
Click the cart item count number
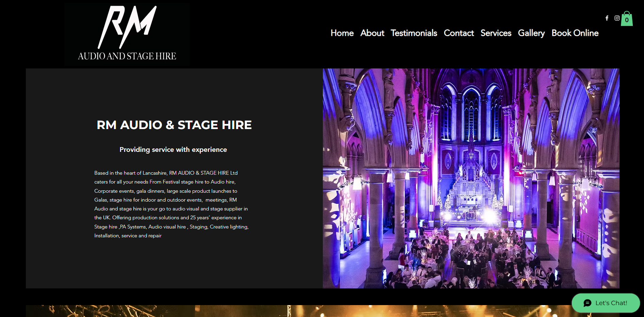coord(627,20)
